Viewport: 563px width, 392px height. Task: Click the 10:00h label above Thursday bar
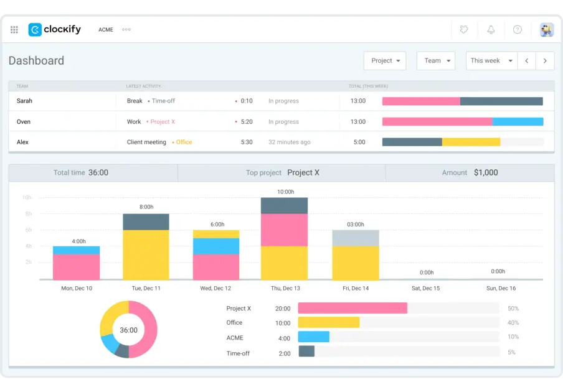point(285,192)
